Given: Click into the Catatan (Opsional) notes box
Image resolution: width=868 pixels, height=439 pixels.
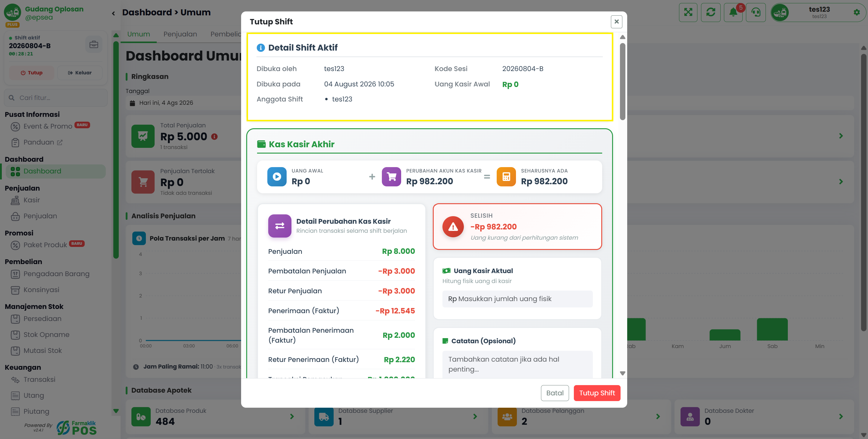Looking at the screenshot, I should (x=517, y=364).
